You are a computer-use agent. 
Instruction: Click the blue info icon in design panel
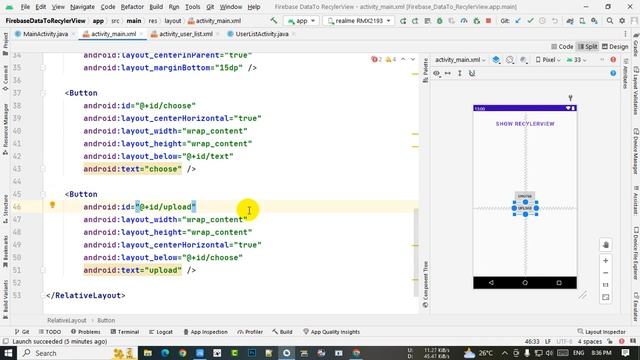click(613, 73)
